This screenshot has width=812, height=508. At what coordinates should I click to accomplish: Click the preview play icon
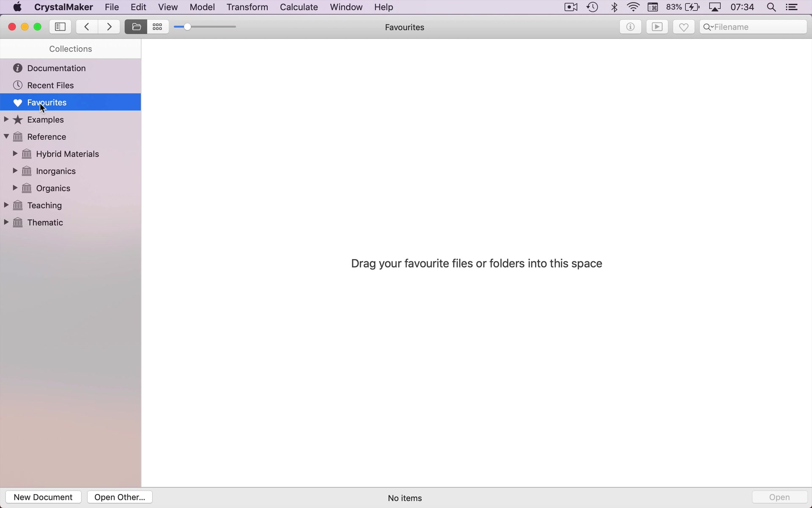tap(657, 27)
